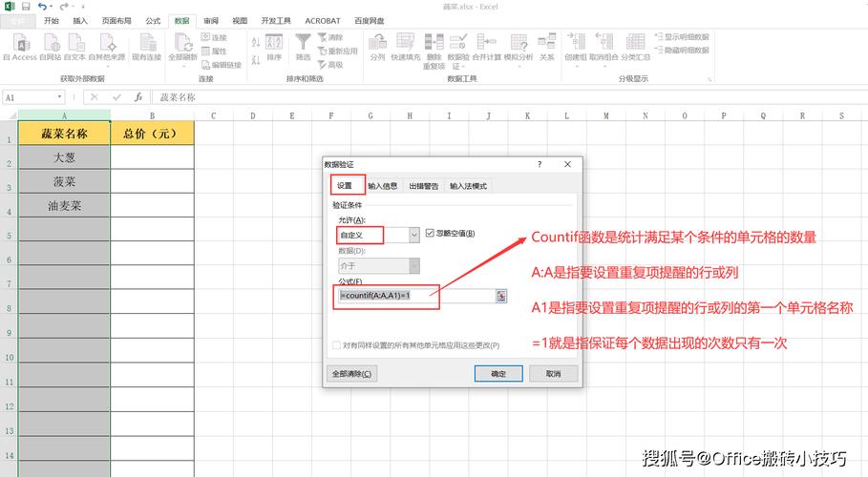Viewport: 868px width, 477px height.
Task: Sort descending with the Z-A icon
Action: click(x=256, y=59)
